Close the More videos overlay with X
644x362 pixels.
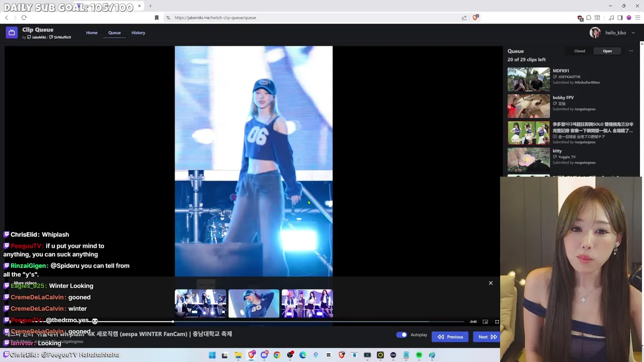[491, 283]
